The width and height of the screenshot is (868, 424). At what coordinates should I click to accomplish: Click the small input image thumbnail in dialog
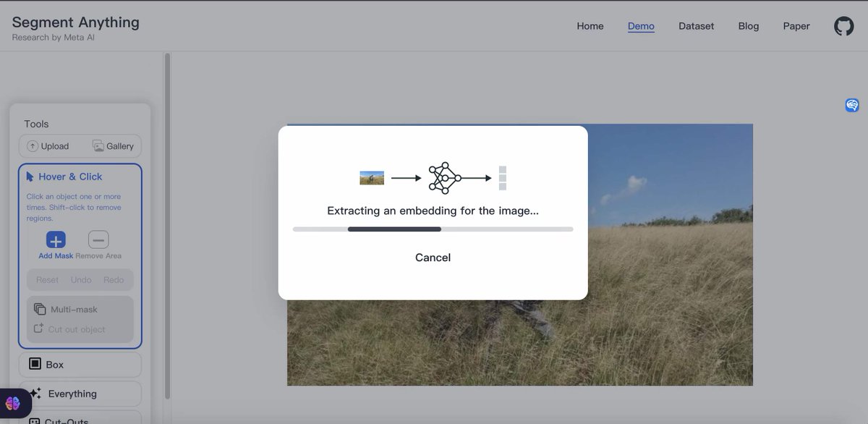(x=372, y=178)
